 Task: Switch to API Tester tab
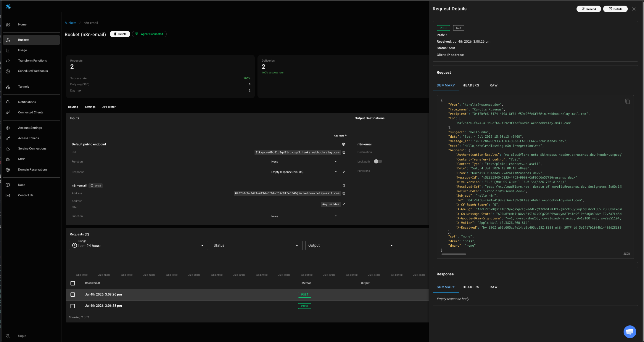[109, 107]
